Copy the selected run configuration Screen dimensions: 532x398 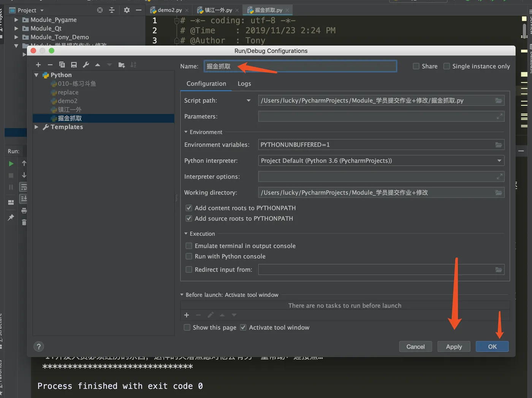point(62,65)
